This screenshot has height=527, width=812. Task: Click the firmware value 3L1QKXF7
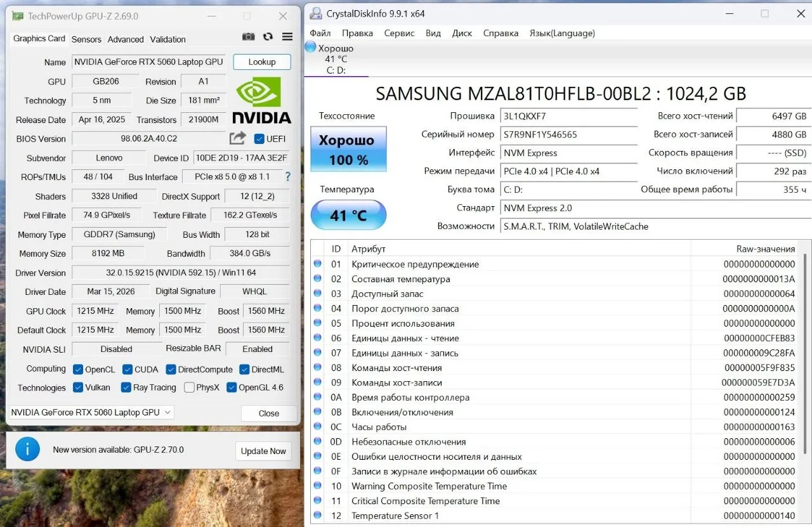coord(525,116)
